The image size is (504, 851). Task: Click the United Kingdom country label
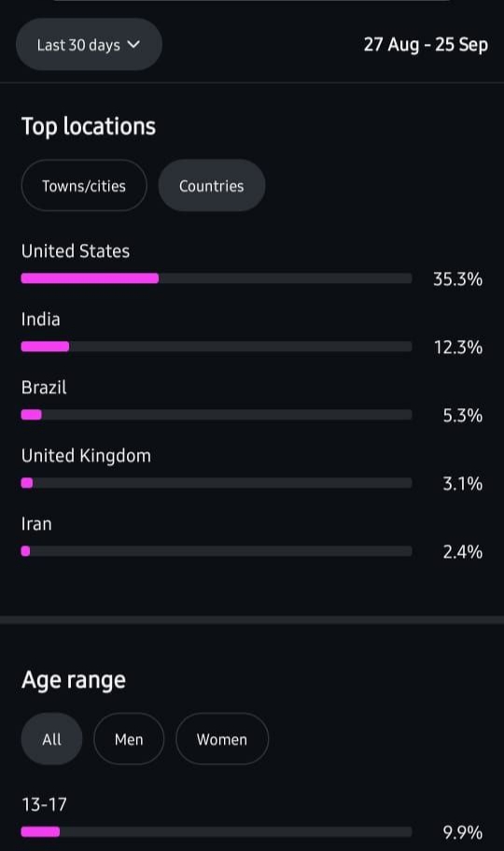(86, 456)
